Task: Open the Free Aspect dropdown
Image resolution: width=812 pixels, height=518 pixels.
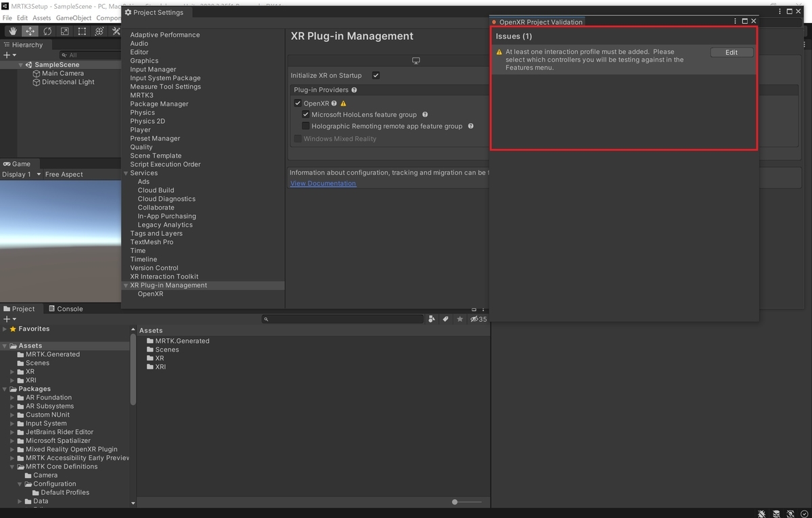Action: tap(64, 174)
